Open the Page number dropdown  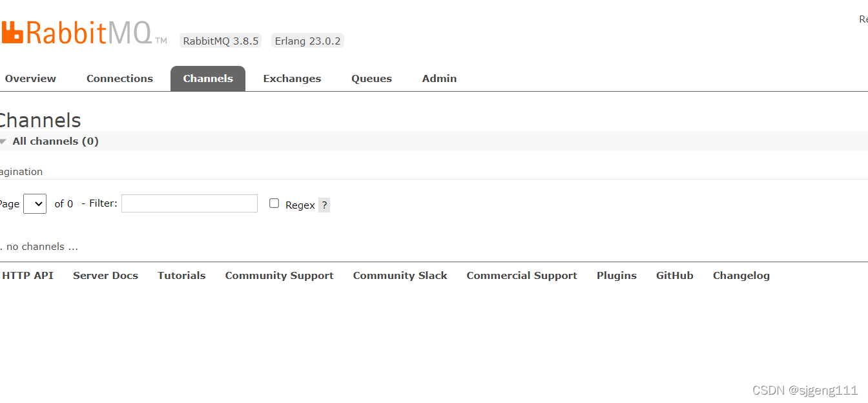[35, 204]
